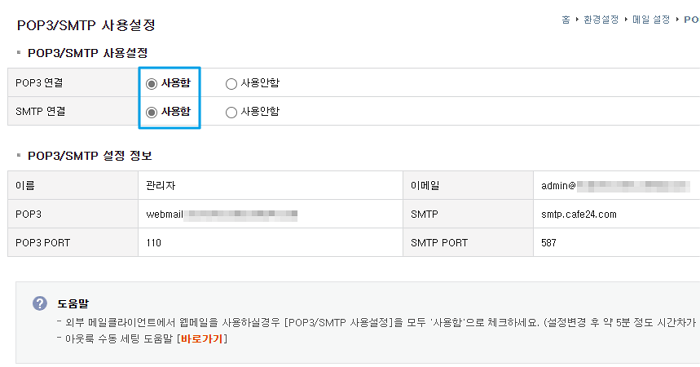Select 사용안함 for POP3 연결
Image resolution: width=700 pixels, height=367 pixels.
pyautogui.click(x=231, y=83)
